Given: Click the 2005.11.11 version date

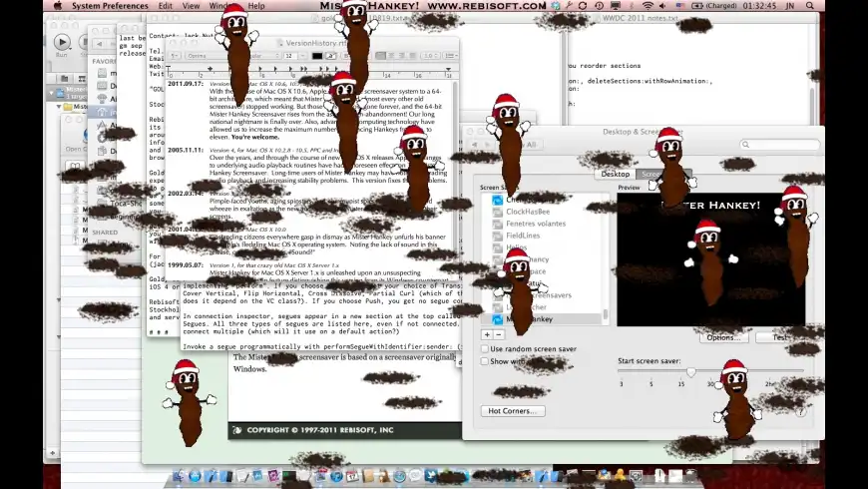Looking at the screenshot, I should pos(186,150).
